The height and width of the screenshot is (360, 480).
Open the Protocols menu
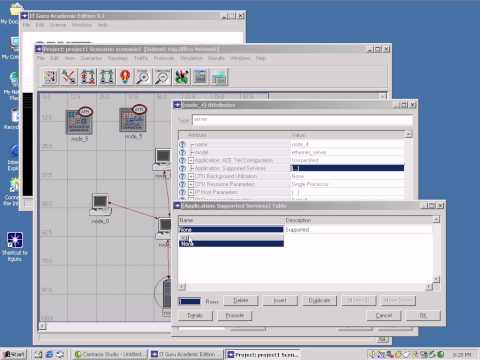pyautogui.click(x=164, y=58)
